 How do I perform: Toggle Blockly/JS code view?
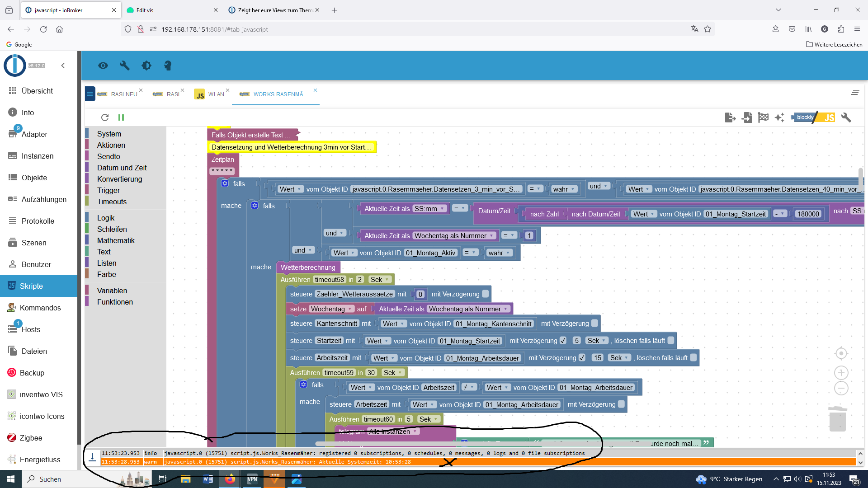pos(813,117)
